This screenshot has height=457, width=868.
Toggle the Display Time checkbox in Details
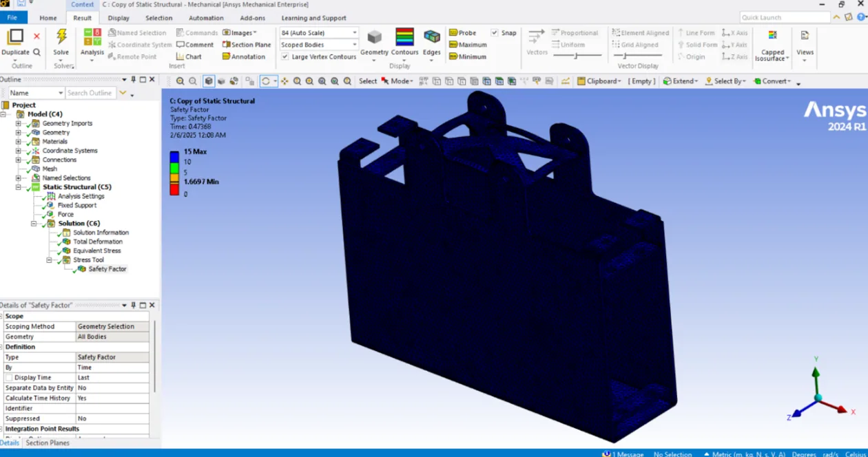click(x=9, y=378)
